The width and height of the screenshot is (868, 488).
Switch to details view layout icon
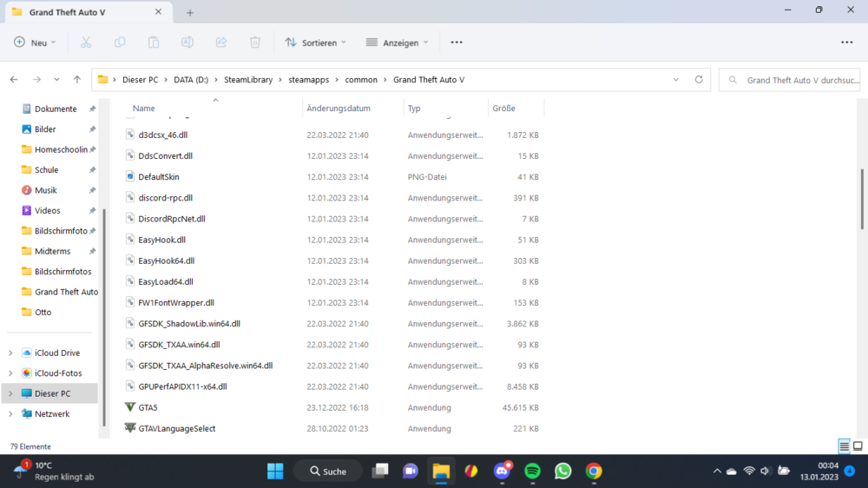844,446
